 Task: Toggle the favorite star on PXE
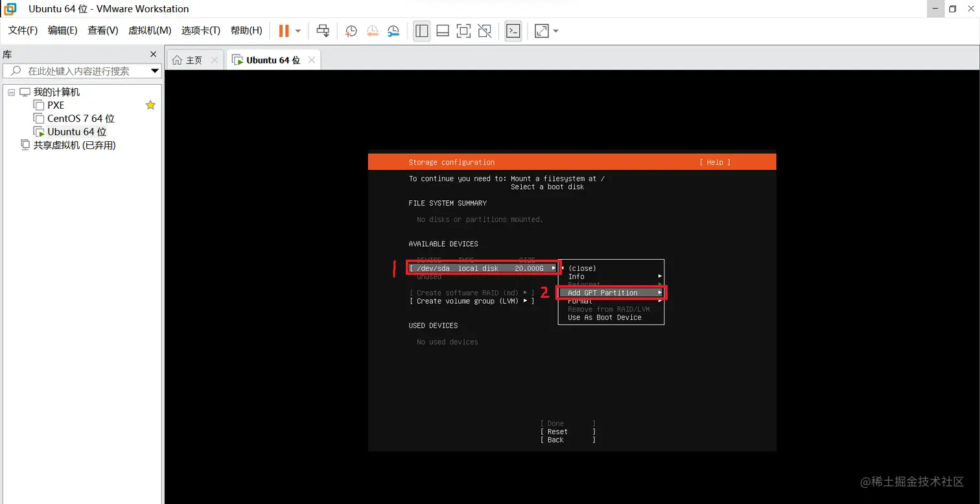tap(150, 105)
